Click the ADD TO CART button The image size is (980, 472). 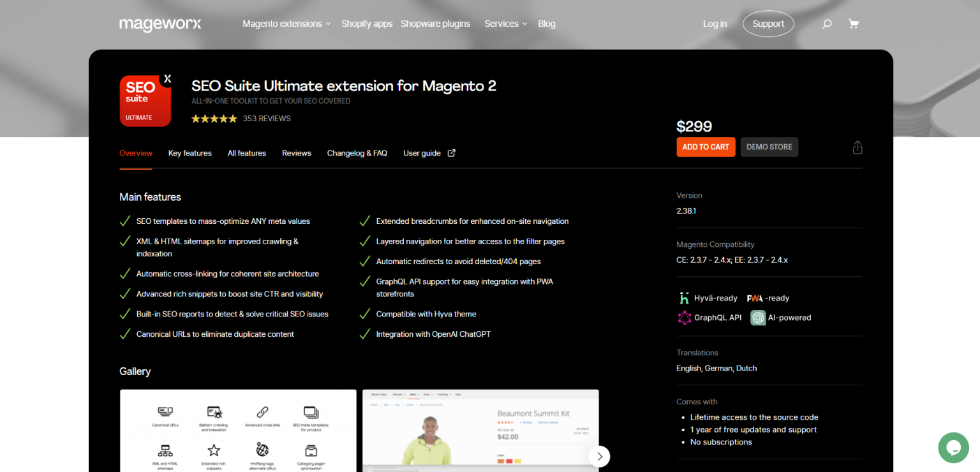(706, 147)
